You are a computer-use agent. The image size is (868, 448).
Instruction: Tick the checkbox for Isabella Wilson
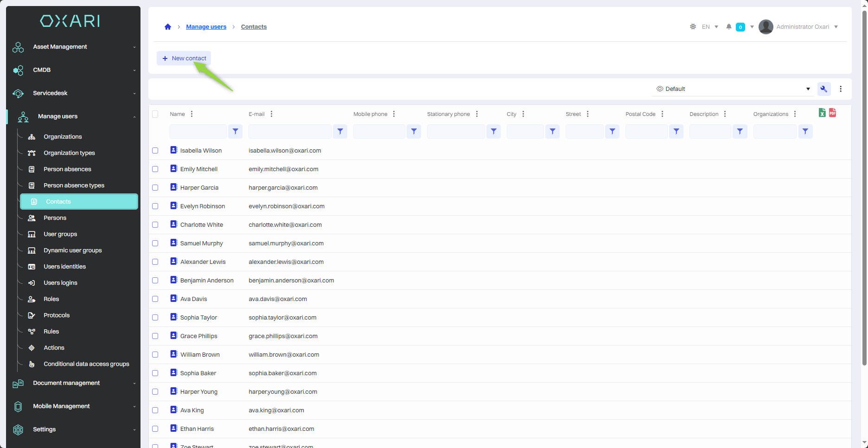155,151
